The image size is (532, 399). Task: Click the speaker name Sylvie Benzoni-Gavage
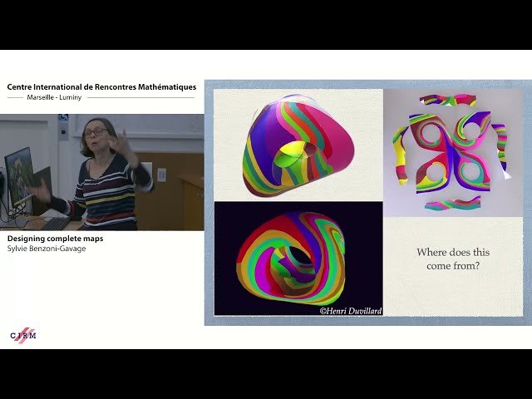tap(47, 248)
